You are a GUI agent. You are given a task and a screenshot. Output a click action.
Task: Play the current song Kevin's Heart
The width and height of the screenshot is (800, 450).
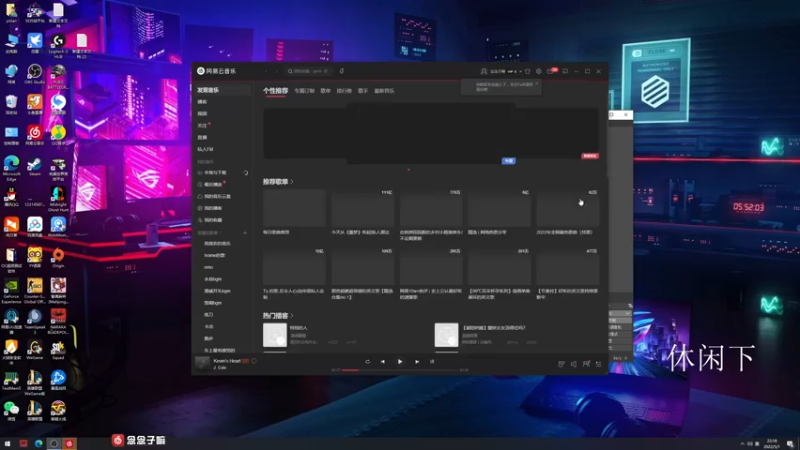400,361
